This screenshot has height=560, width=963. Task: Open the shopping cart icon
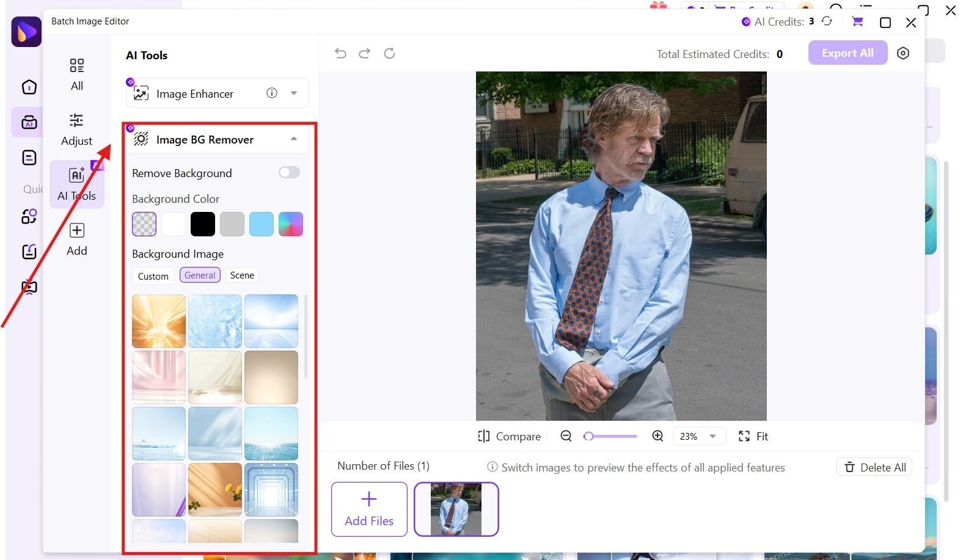pyautogui.click(x=857, y=21)
